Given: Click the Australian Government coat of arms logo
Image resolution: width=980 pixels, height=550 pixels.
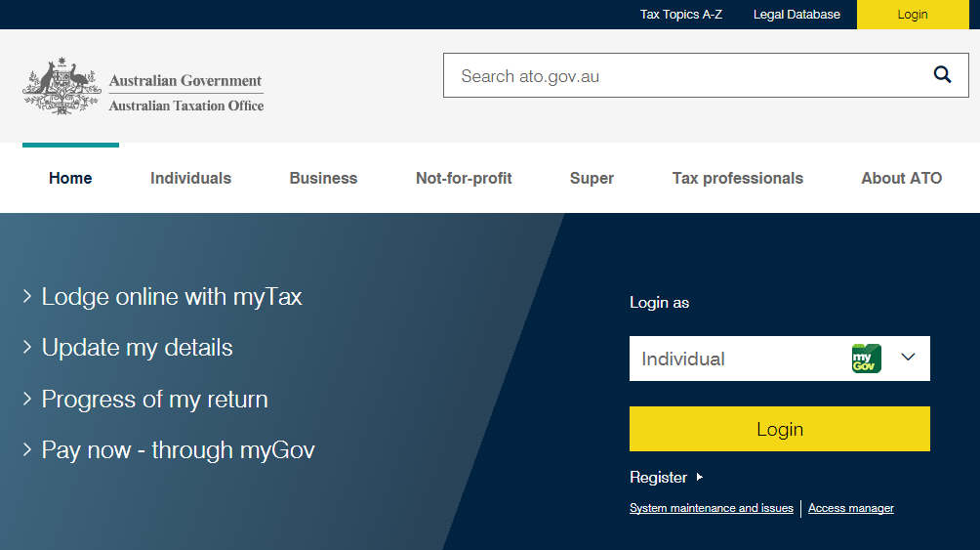Looking at the screenshot, I should [61, 86].
